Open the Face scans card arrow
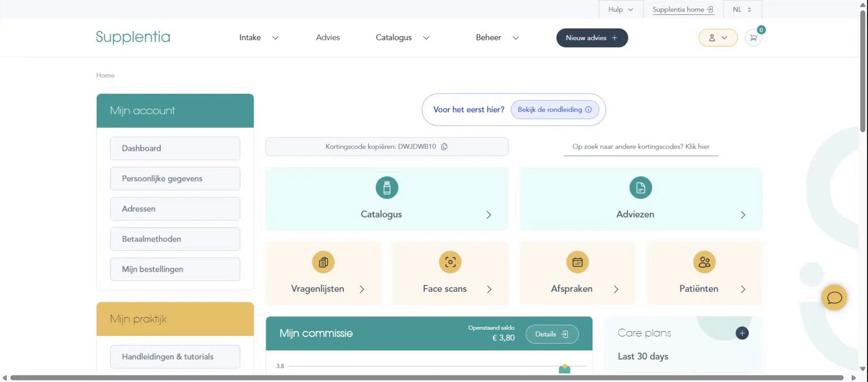Image resolution: width=868 pixels, height=382 pixels. (x=489, y=289)
